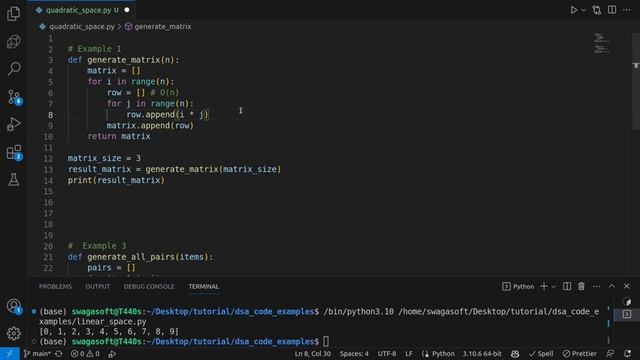Click print(result_matrix) line in editor
The height and width of the screenshot is (360, 640).
pos(116,180)
